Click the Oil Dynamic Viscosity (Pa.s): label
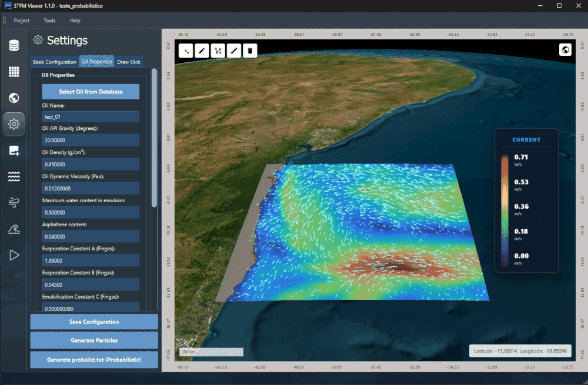The image size is (588, 385). (73, 176)
